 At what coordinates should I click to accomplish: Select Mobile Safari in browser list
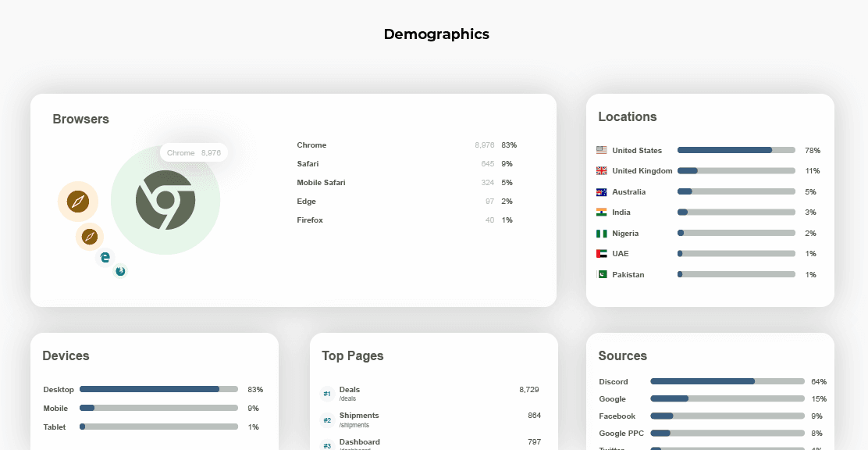321,183
